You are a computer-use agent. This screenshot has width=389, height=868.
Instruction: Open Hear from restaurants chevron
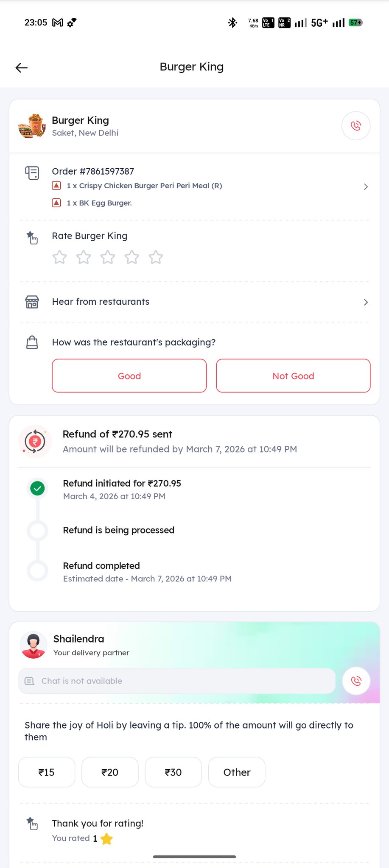[366, 302]
